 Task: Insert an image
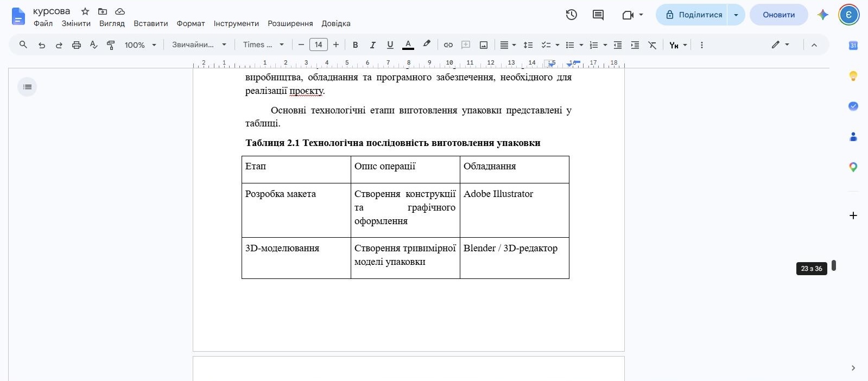click(x=484, y=45)
